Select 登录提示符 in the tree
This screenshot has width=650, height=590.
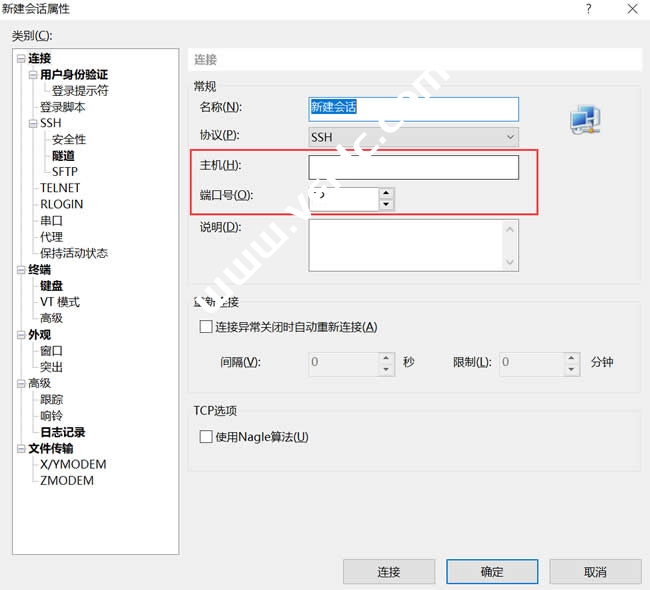coord(80,91)
